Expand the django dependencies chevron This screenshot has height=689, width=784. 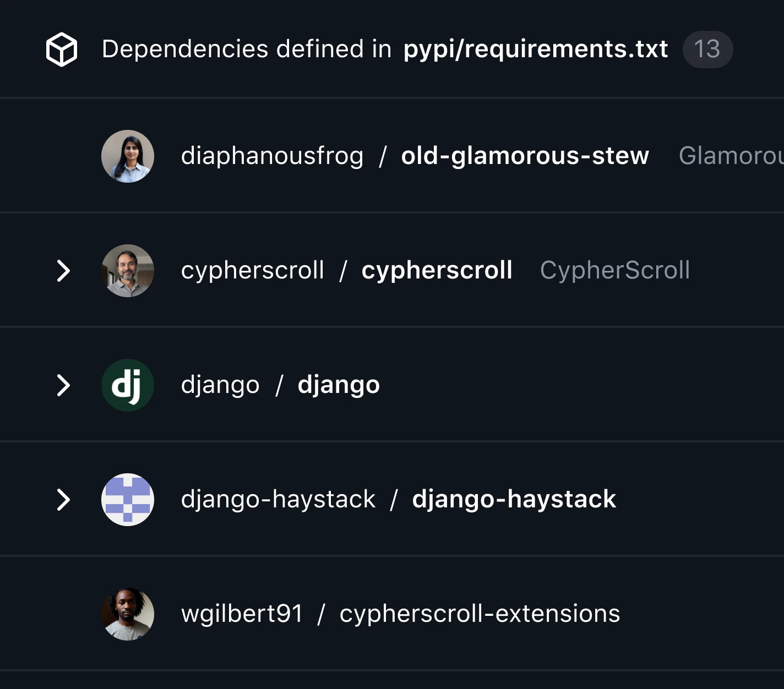point(64,385)
